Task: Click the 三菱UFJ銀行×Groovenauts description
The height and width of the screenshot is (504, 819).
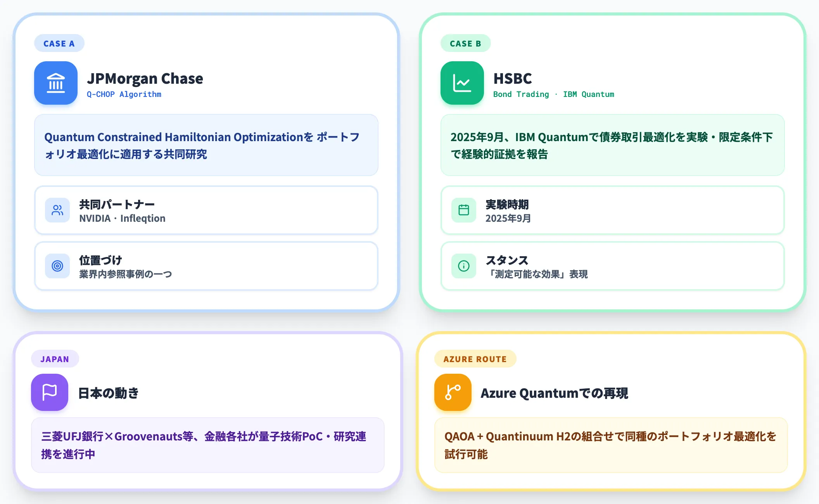Action: pos(208,445)
